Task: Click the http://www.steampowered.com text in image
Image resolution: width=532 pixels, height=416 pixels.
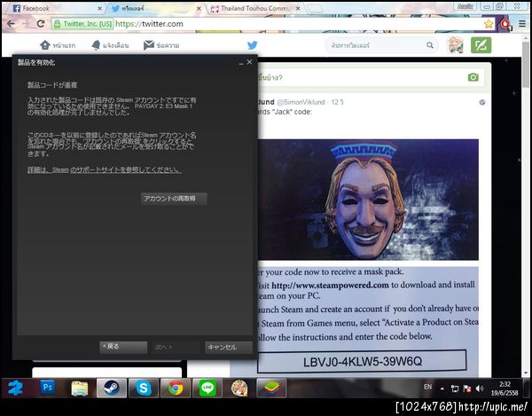Action: click(x=330, y=285)
